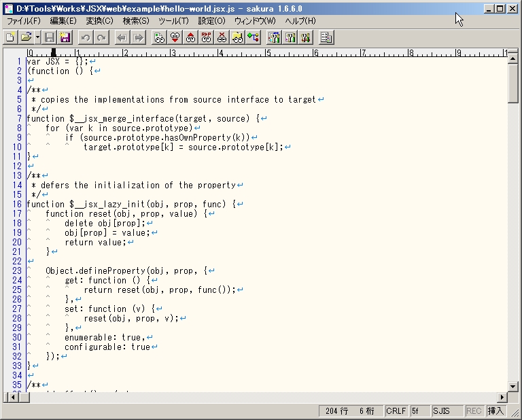The width and height of the screenshot is (522, 420).
Task: Click line number 16 in gutter
Action: pos(17,204)
